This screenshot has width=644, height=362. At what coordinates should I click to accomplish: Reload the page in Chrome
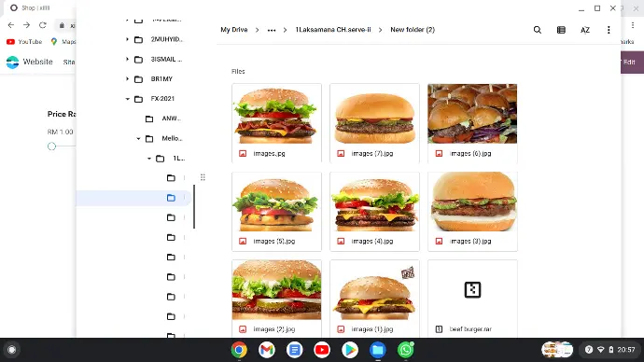(x=43, y=25)
